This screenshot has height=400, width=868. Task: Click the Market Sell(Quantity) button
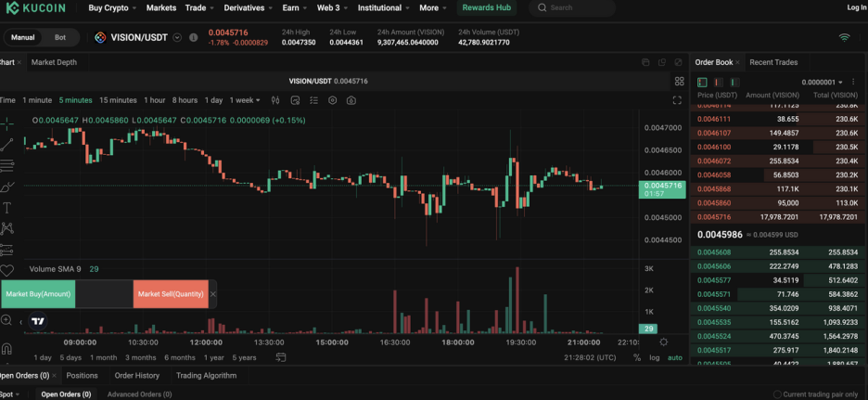point(171,294)
